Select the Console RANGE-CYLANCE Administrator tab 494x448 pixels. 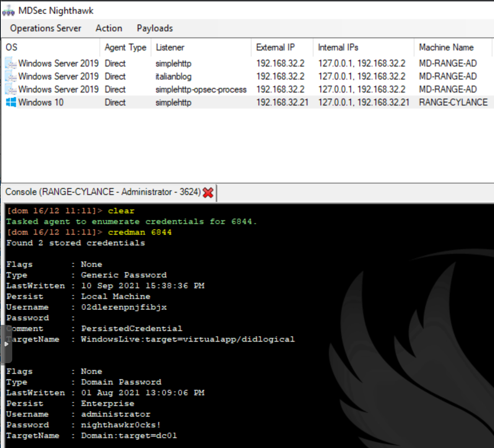click(102, 192)
